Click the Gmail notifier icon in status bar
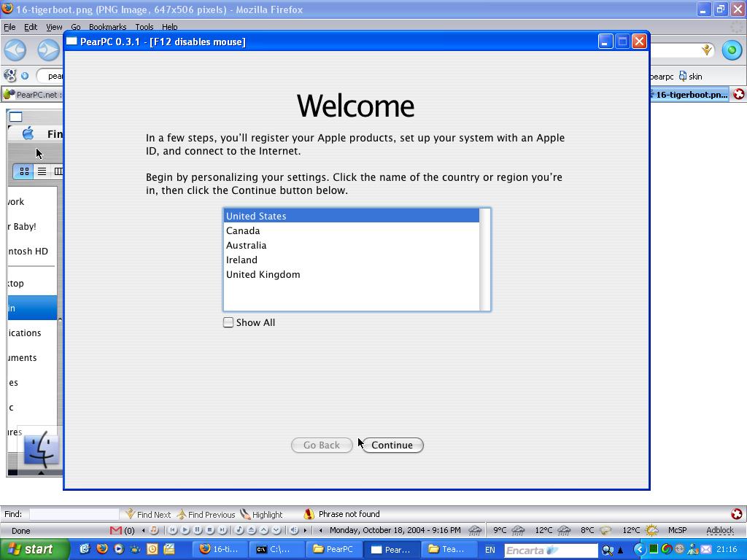The height and width of the screenshot is (560, 747). [116, 530]
